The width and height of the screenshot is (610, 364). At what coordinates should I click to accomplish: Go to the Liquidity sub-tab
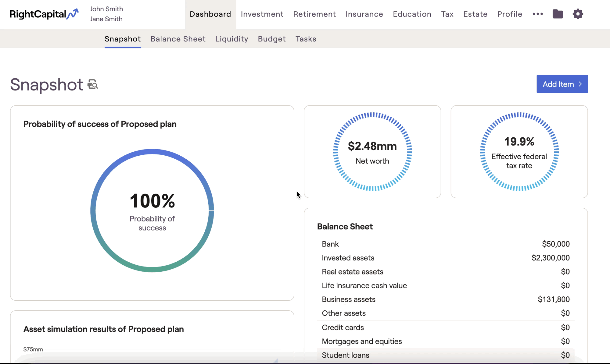pyautogui.click(x=231, y=39)
